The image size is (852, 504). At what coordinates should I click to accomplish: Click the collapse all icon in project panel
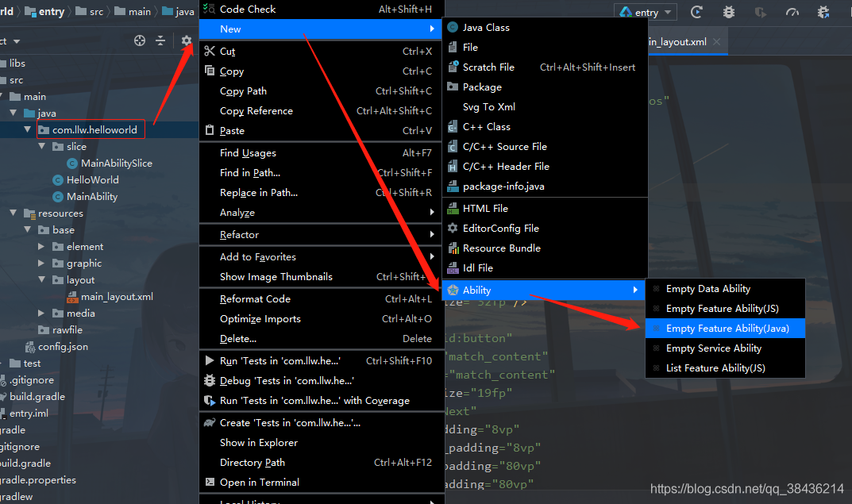click(160, 40)
